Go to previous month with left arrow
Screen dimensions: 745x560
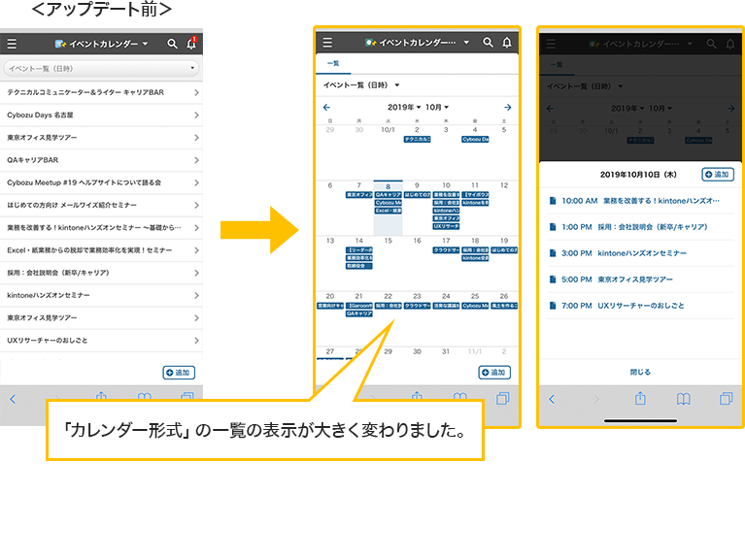326,108
